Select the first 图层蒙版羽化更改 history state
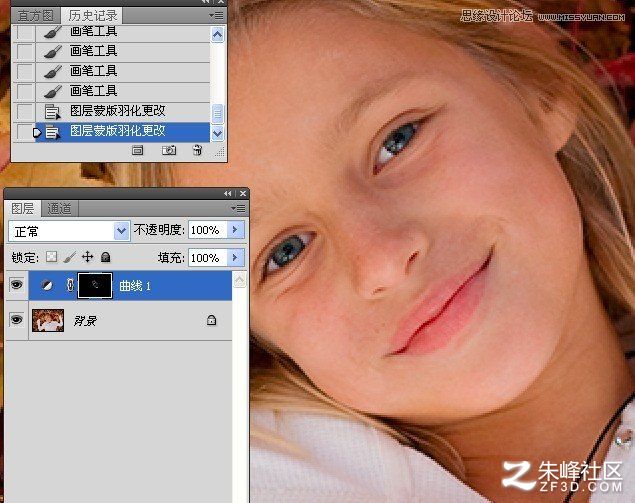 coord(117,111)
